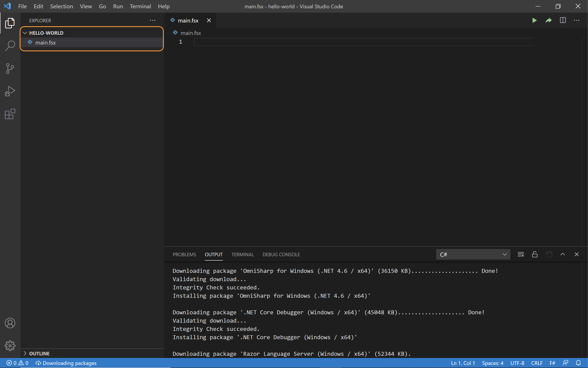Select main.fsx in the Explorer tree
Image resolution: width=588 pixels, height=368 pixels.
pyautogui.click(x=45, y=43)
